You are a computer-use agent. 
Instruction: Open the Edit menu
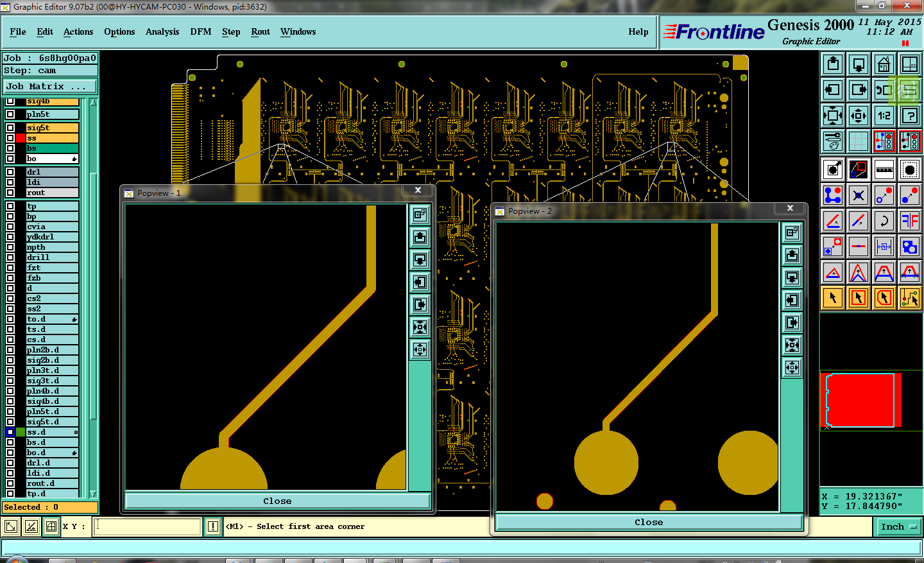coord(45,31)
